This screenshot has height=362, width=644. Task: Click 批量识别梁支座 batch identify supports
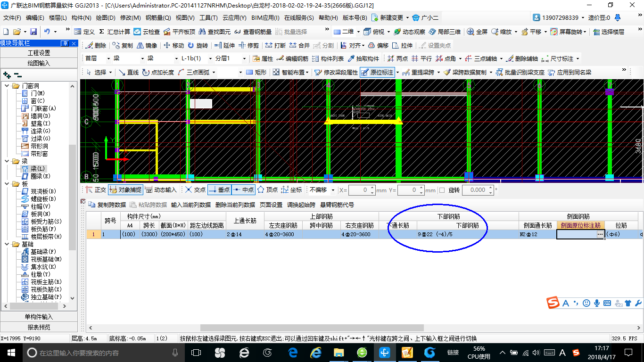tap(520, 72)
